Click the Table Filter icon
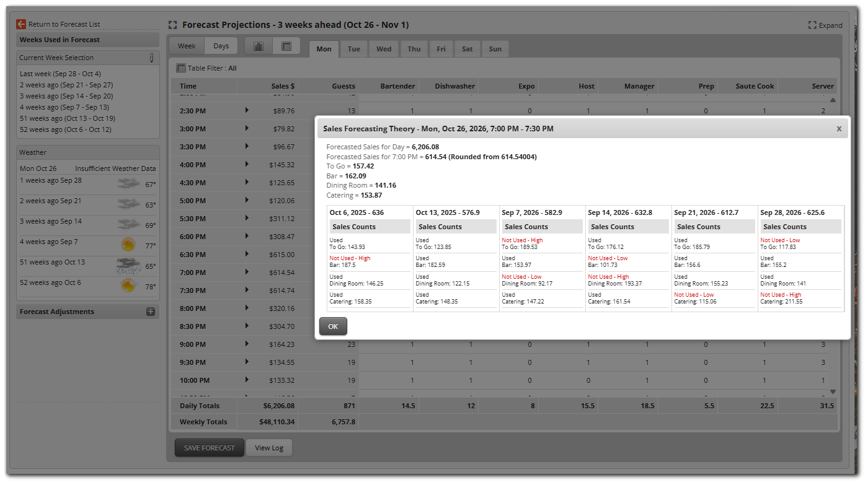Viewport: 868px width, 485px height. (x=181, y=68)
